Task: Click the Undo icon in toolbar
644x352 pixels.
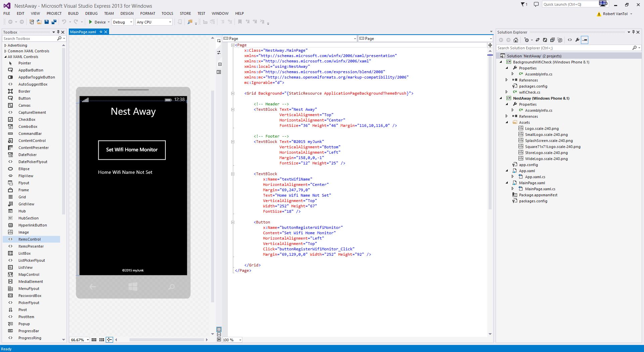Action: click(64, 22)
